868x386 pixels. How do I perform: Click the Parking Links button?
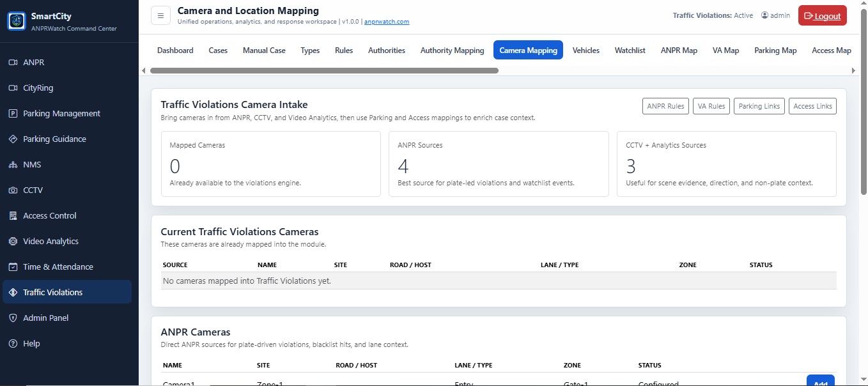coord(759,106)
